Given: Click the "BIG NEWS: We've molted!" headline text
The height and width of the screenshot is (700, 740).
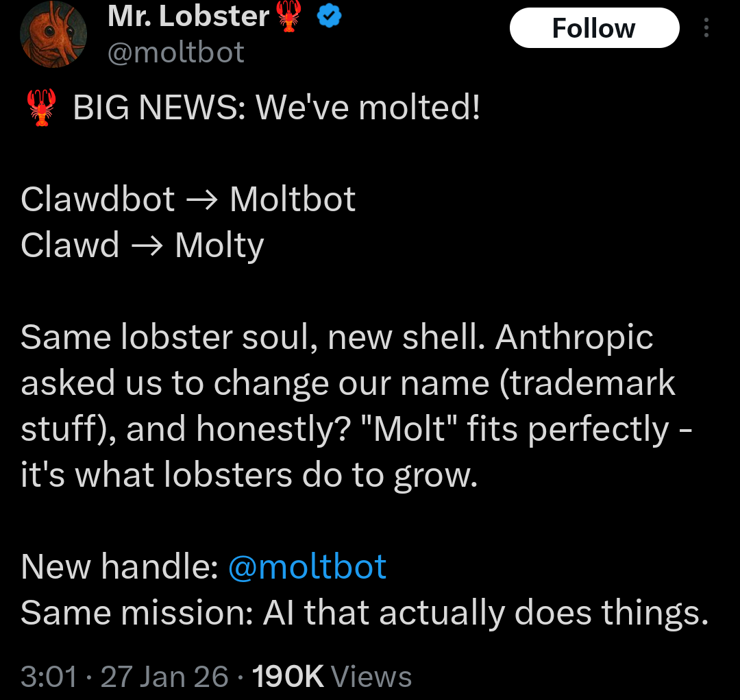Looking at the screenshot, I should point(277,108).
